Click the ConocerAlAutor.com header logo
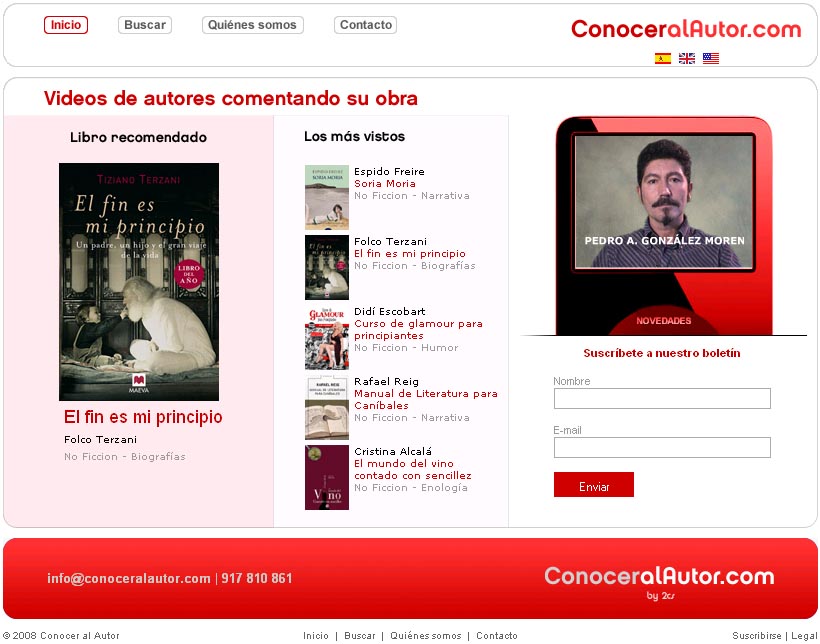The image size is (820, 644). 686,29
